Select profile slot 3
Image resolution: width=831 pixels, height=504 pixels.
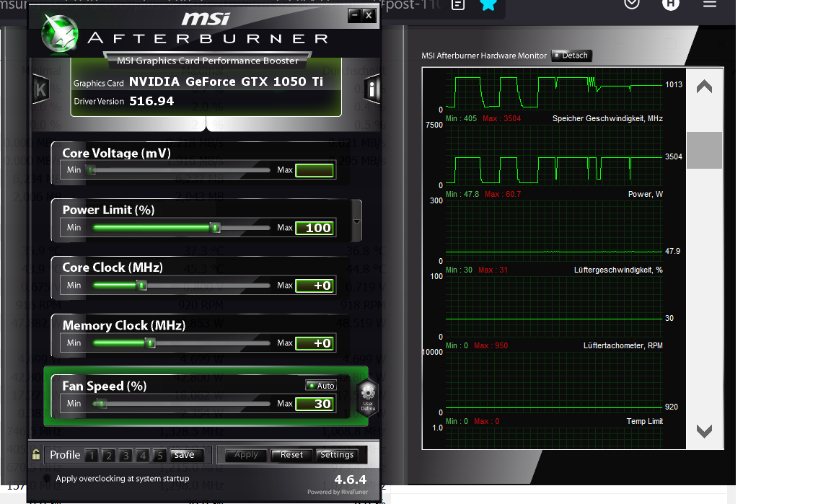click(x=126, y=455)
